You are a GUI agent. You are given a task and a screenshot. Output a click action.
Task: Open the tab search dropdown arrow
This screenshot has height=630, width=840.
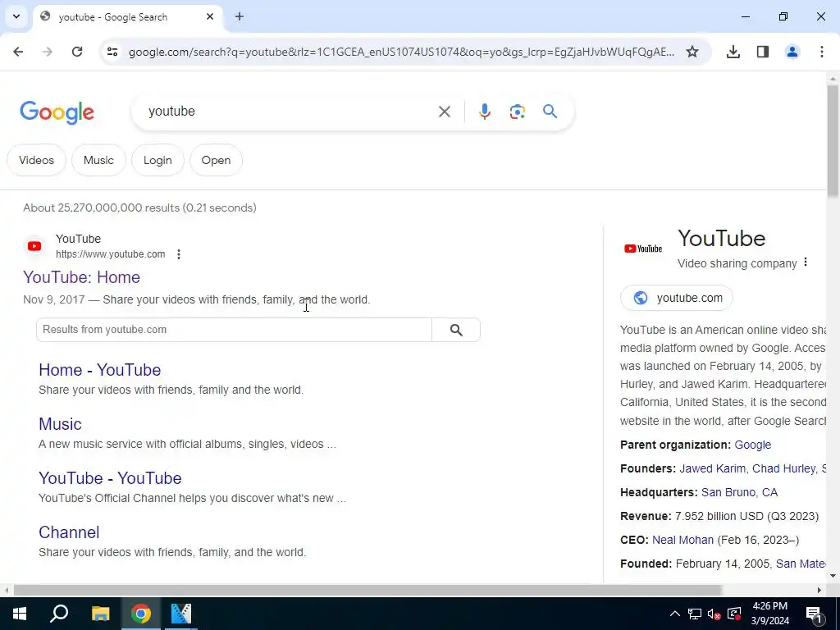pyautogui.click(x=16, y=16)
